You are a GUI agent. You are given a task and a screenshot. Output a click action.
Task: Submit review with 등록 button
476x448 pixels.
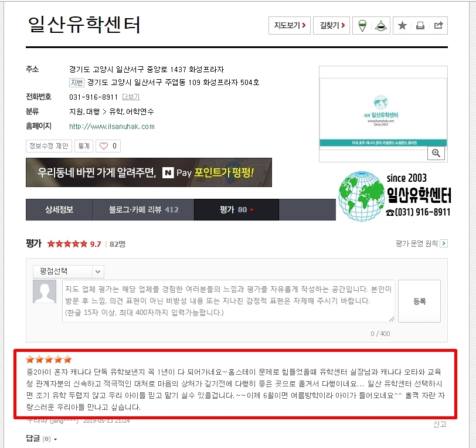[419, 301]
